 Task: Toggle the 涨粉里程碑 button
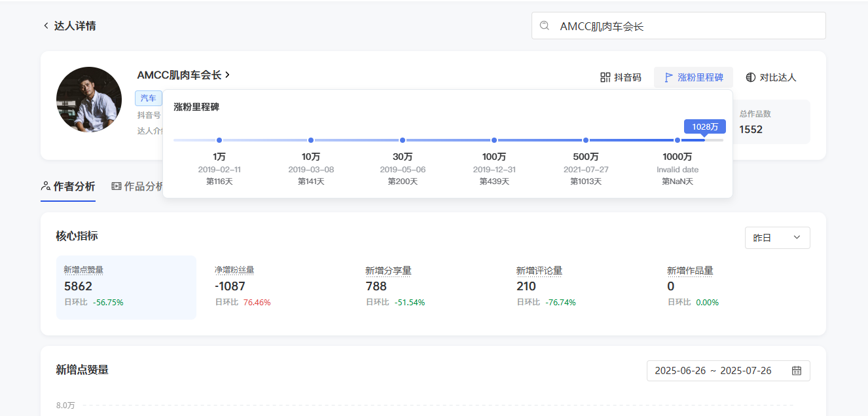click(693, 77)
